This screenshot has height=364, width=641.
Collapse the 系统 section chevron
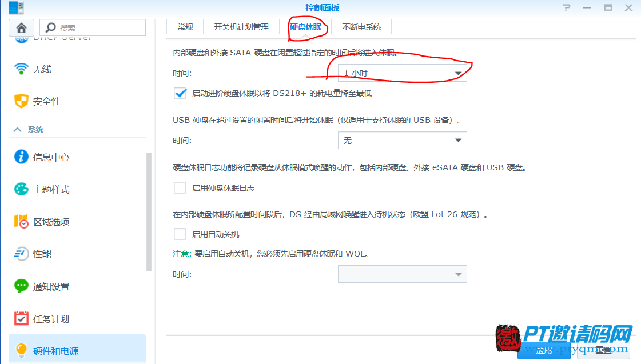tap(17, 130)
